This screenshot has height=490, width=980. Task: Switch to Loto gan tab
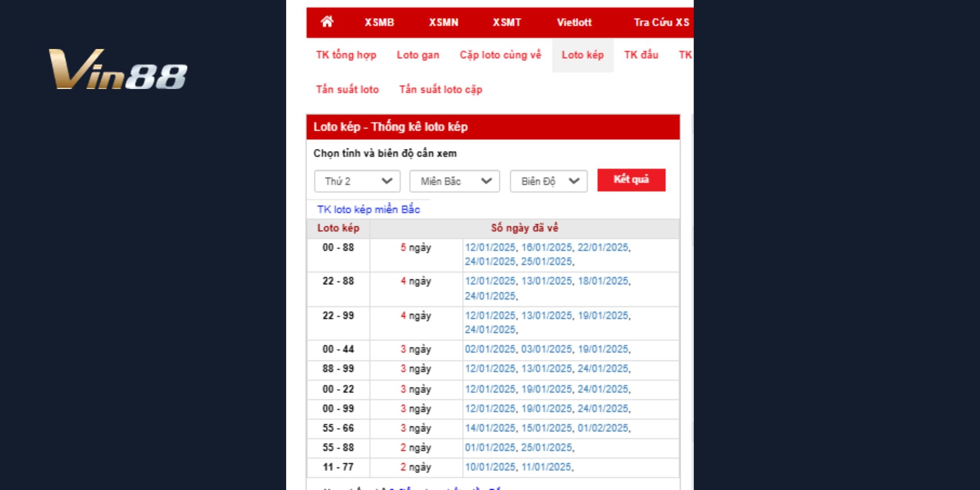point(418,55)
